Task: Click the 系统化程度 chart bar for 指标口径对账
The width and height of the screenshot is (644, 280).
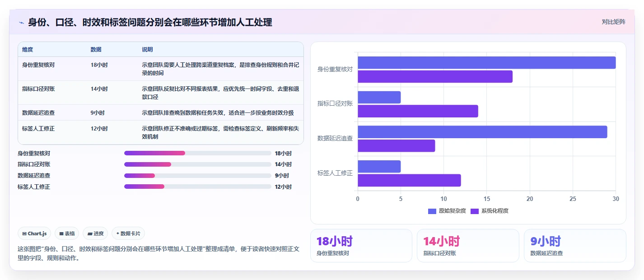Action: [x=418, y=111]
